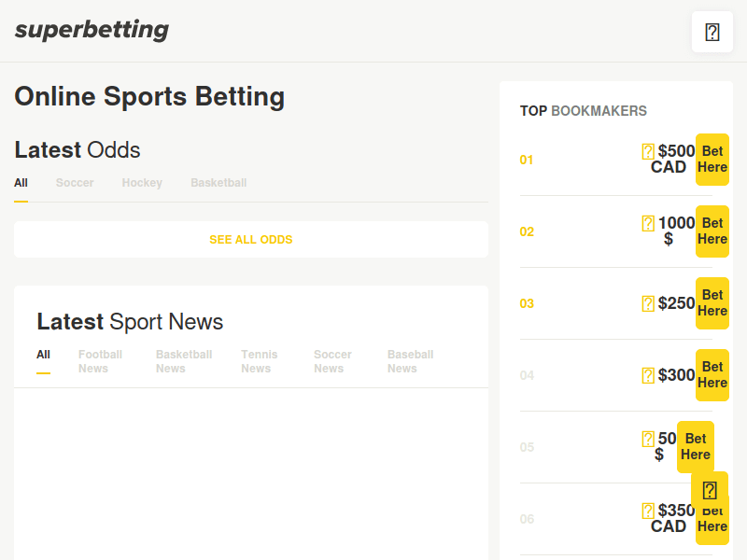The height and width of the screenshot is (560, 747).
Task: Open the Basketball odds tab
Action: point(218,183)
